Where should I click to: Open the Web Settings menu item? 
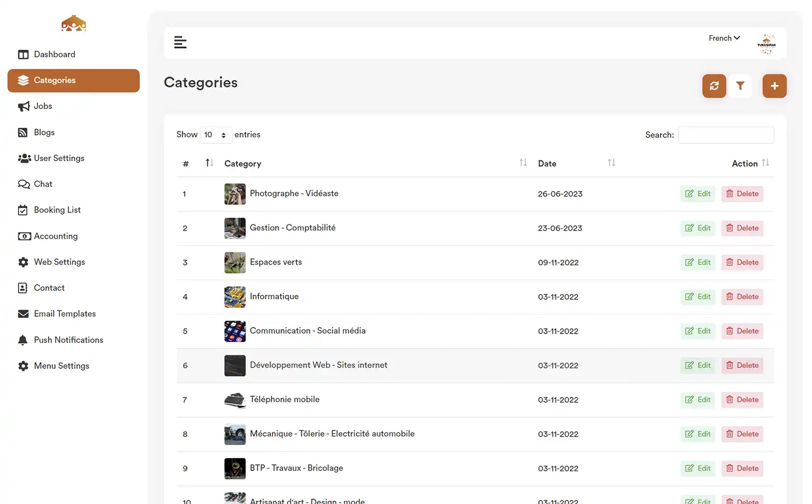pyautogui.click(x=59, y=262)
